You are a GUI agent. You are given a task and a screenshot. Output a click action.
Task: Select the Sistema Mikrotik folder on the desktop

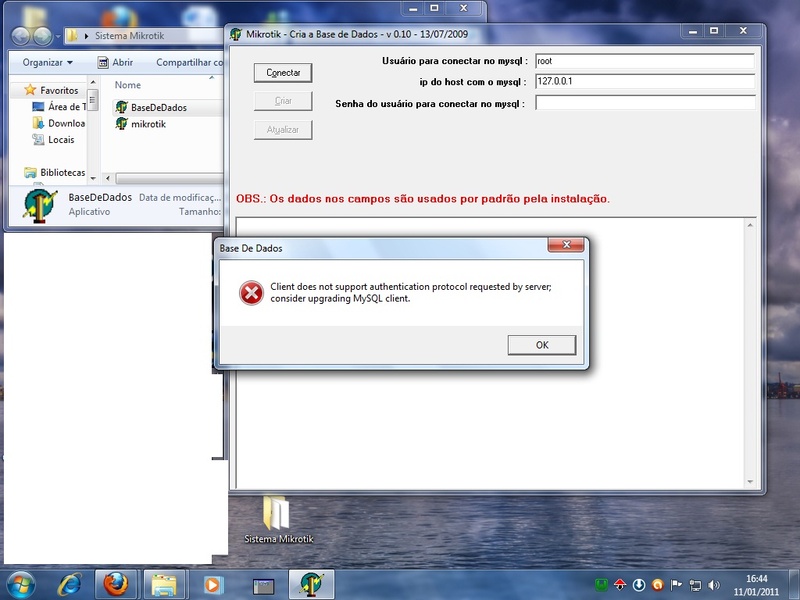[278, 519]
